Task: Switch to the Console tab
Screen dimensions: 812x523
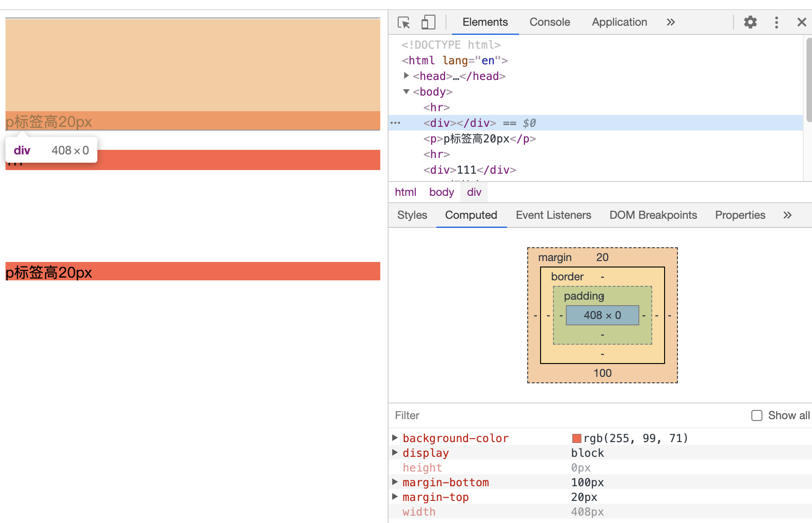Action: click(550, 22)
